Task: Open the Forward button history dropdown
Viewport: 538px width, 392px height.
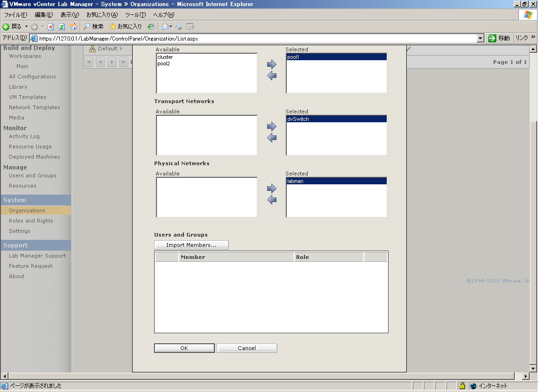Action: pos(42,27)
